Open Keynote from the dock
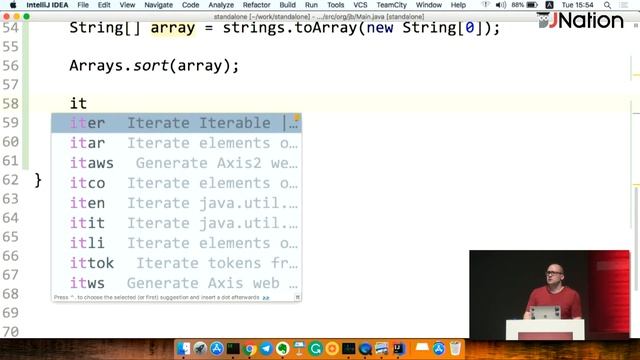640x360 pixels. pyautogui.click(x=299, y=349)
